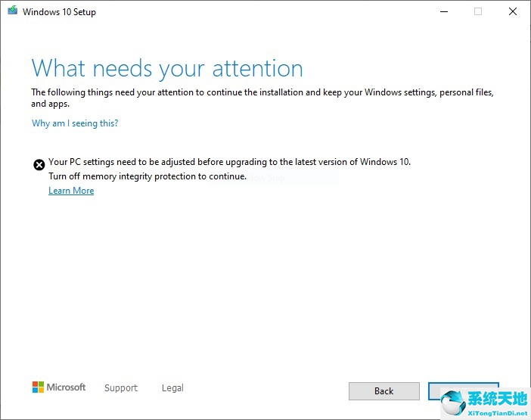Screen dimensions: 531x420
Task: Click 'The following things need your attention' paragraph
Action: point(262,98)
